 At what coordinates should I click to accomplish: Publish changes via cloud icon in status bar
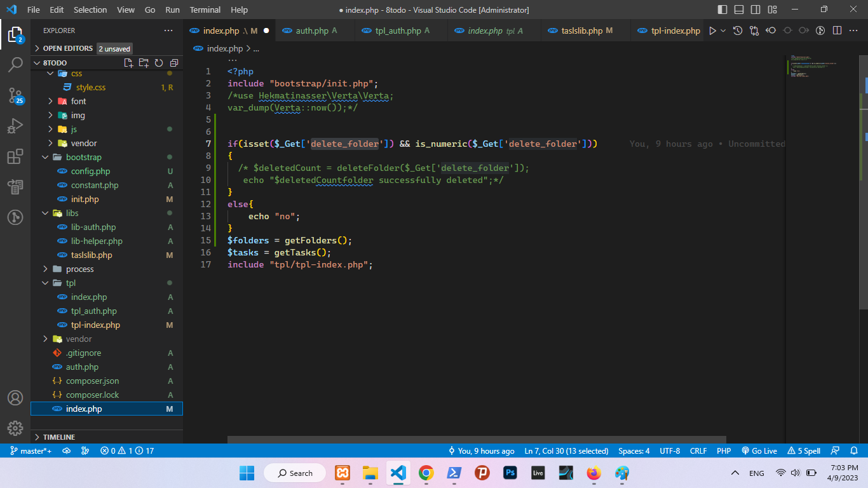click(66, 451)
